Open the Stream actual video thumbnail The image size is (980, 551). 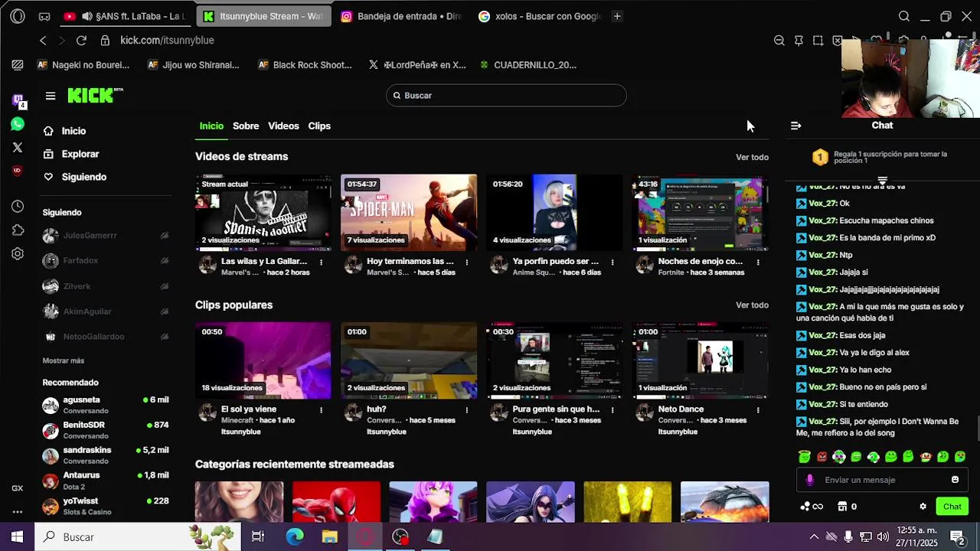click(263, 213)
